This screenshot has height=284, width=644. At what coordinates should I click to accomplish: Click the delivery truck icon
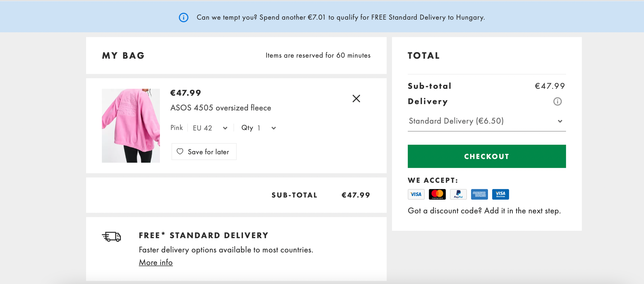(111, 237)
